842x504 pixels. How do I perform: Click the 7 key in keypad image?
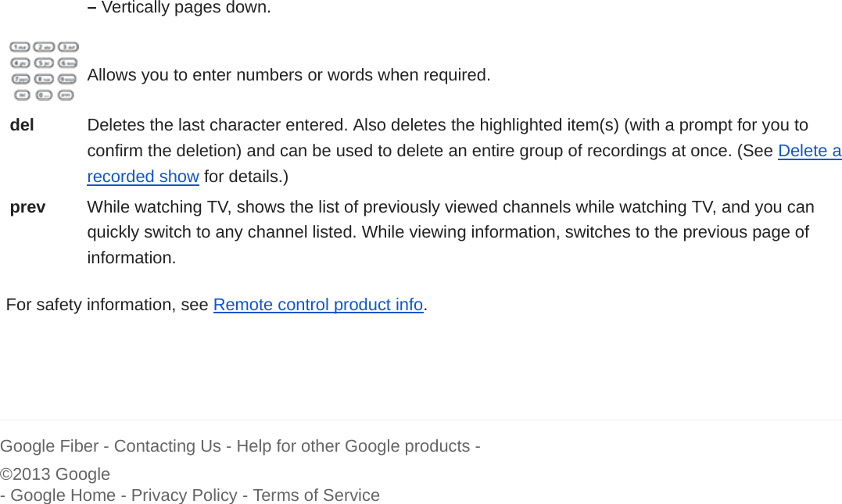click(20, 79)
